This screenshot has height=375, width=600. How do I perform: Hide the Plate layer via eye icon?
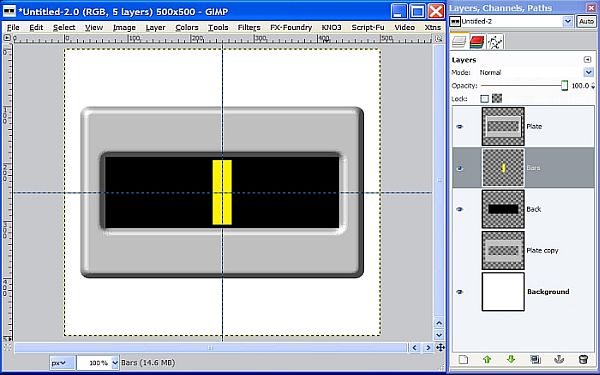460,127
